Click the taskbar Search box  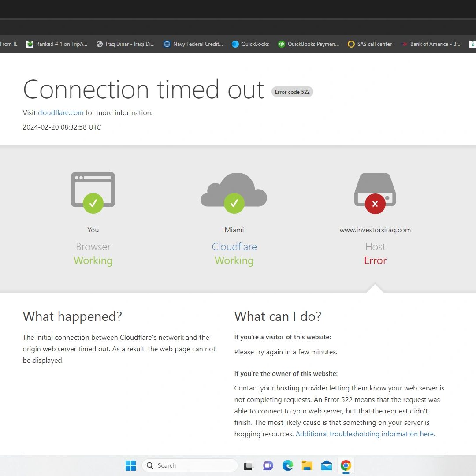(x=190, y=465)
